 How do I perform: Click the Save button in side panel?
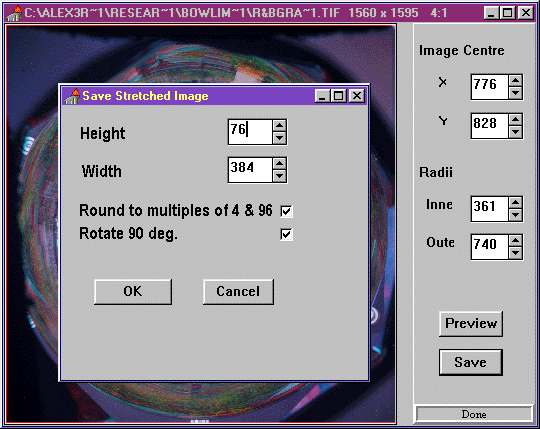[471, 362]
